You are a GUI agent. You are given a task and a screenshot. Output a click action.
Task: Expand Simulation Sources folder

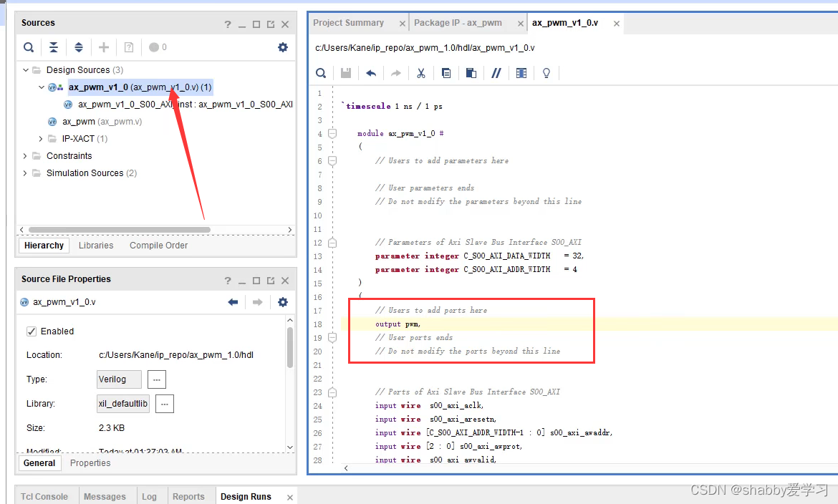[x=24, y=173]
